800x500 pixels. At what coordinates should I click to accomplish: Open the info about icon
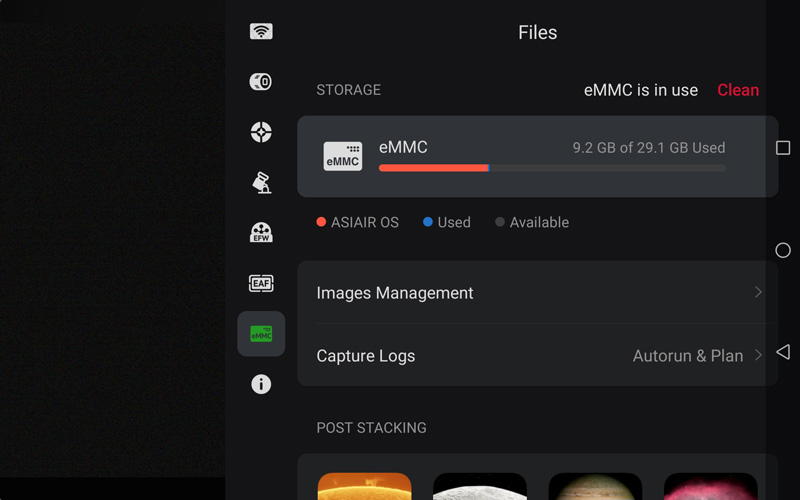(261, 384)
